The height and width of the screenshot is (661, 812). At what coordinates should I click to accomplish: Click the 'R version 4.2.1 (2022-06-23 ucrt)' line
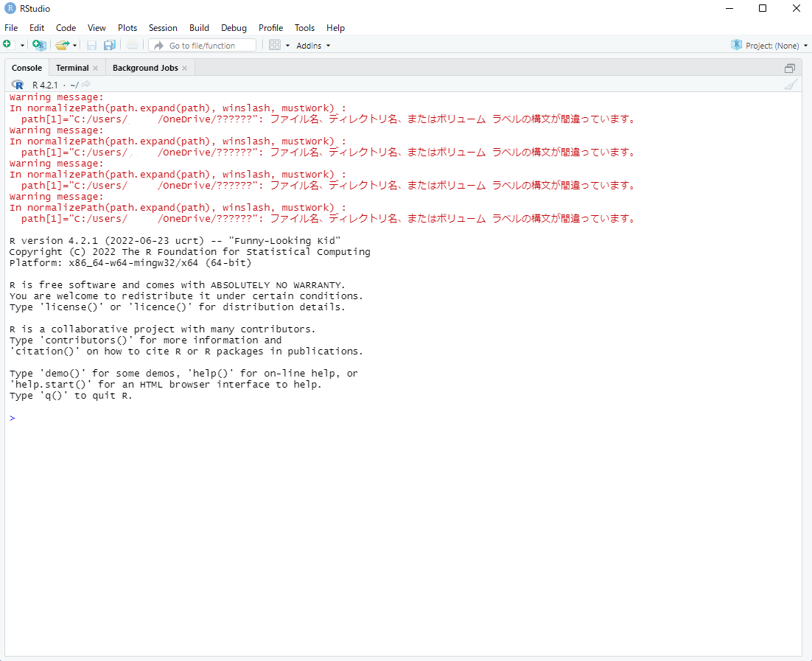pos(175,241)
